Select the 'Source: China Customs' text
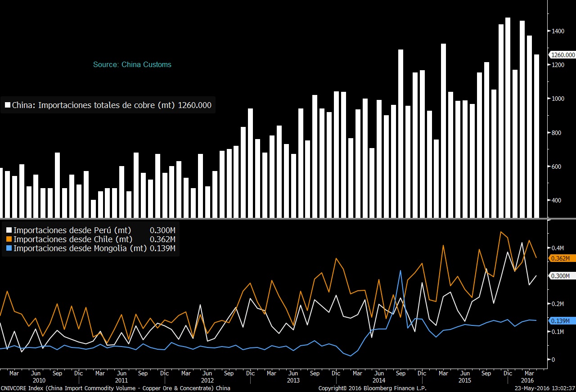576x392 pixels. (x=132, y=64)
